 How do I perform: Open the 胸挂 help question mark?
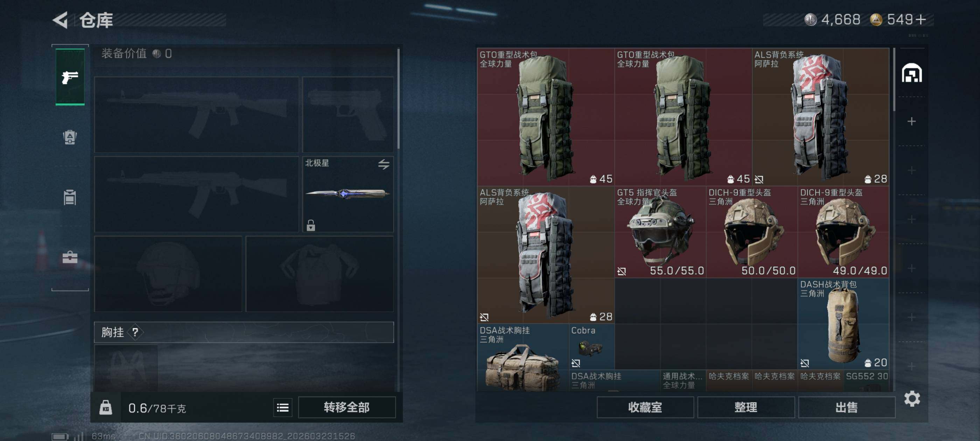[135, 332]
